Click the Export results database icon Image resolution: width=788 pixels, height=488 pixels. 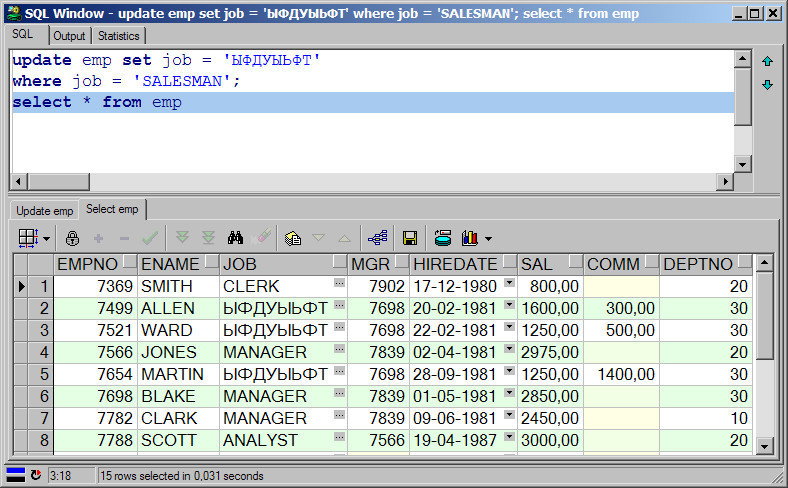(x=443, y=238)
